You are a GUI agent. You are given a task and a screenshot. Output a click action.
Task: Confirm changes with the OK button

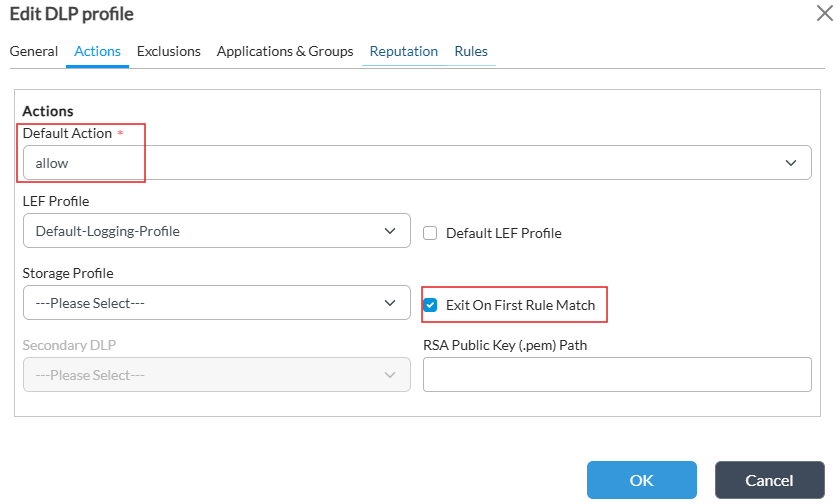point(642,480)
